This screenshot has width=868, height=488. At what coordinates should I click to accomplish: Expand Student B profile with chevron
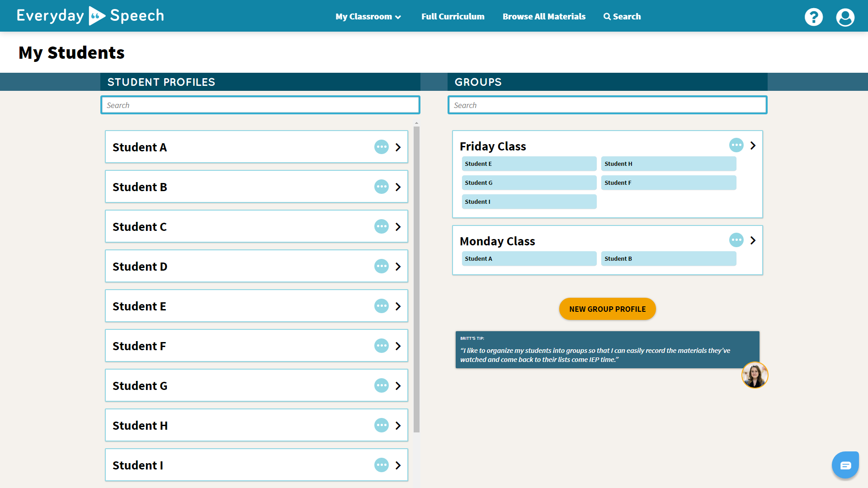[398, 187]
